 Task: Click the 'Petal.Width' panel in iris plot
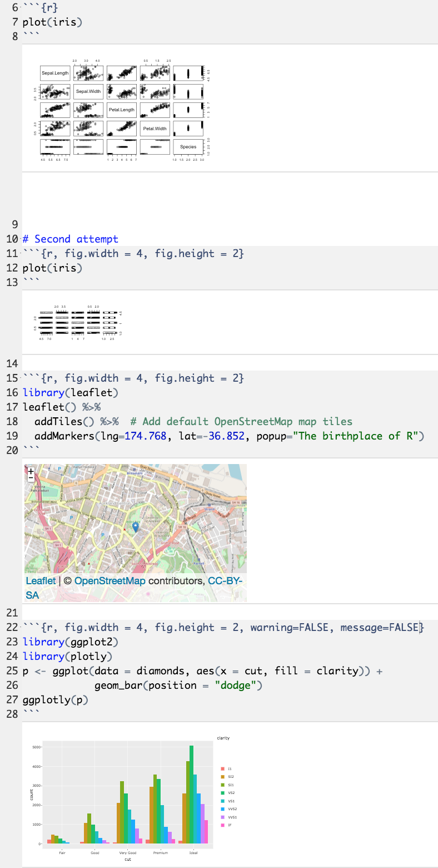coord(155,129)
